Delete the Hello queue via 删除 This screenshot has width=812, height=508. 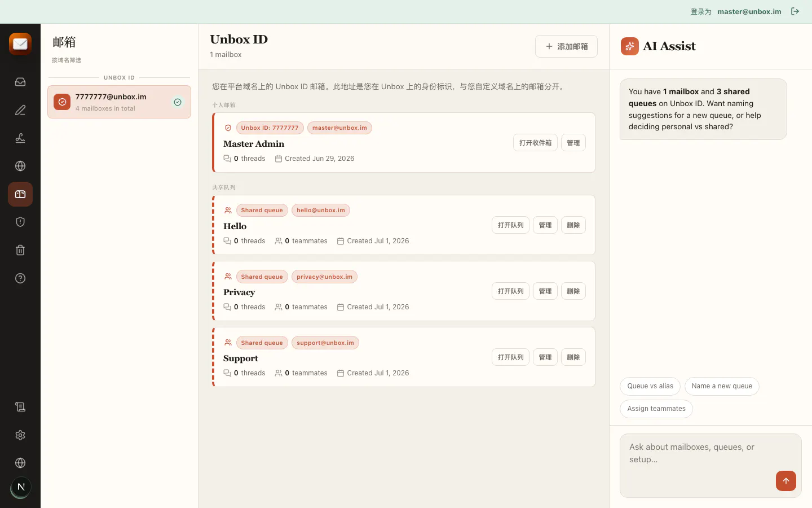573,225
